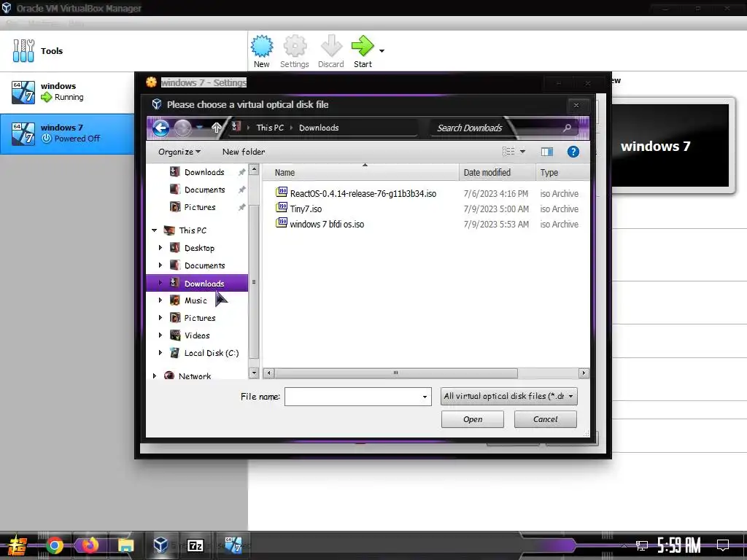The height and width of the screenshot is (560, 747).
Task: Select the Tiny7.iso file
Action: click(x=306, y=209)
